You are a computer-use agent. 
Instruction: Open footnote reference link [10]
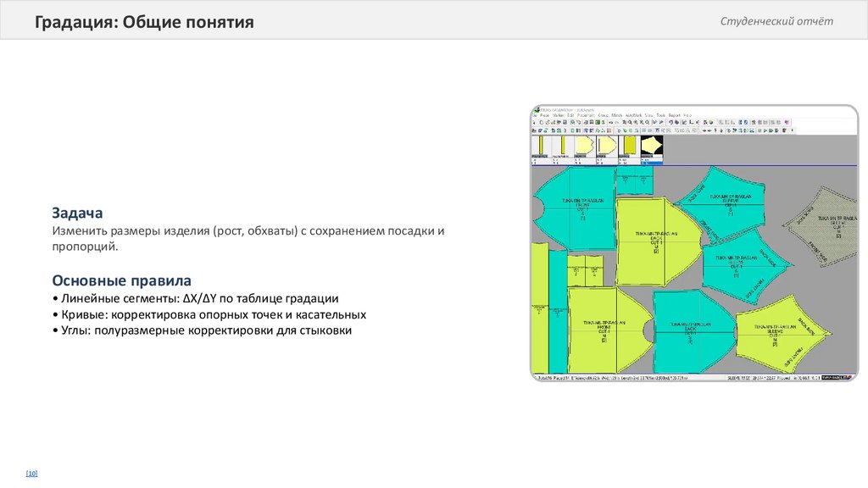click(x=31, y=474)
